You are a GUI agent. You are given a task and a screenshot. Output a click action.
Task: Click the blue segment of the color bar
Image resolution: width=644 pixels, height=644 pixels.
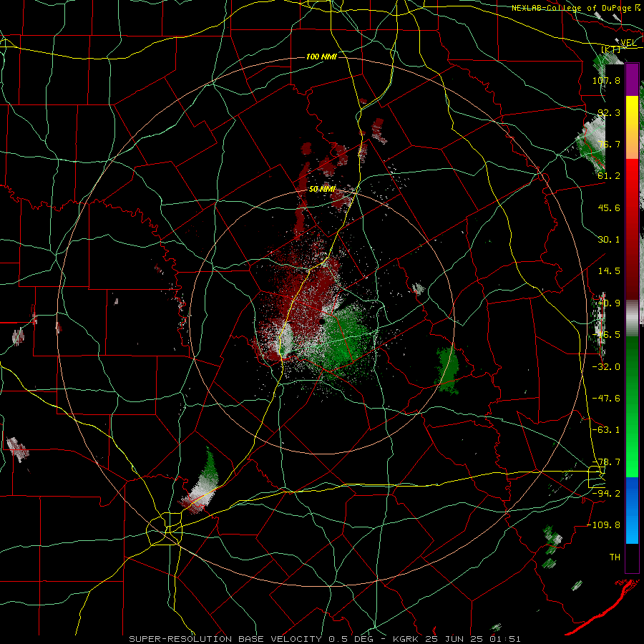632,510
